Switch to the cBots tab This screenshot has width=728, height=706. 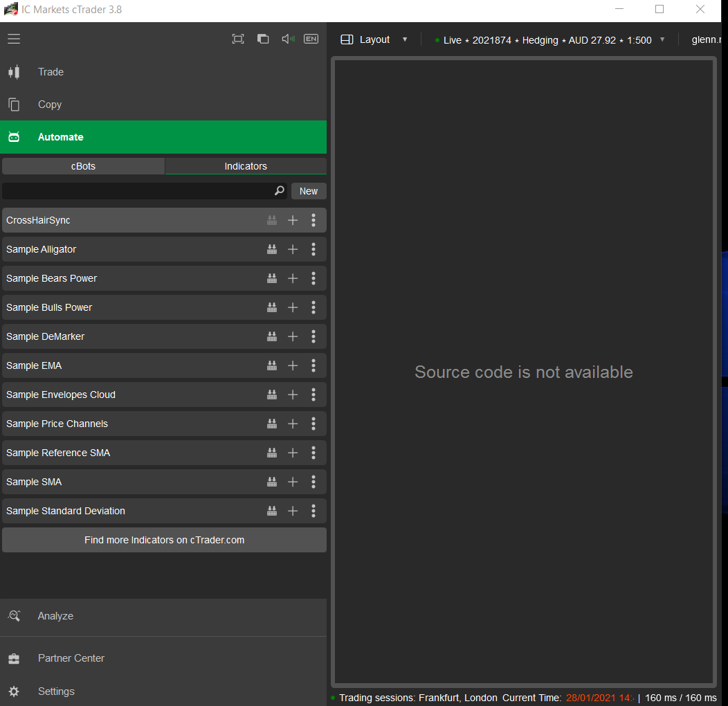[83, 166]
